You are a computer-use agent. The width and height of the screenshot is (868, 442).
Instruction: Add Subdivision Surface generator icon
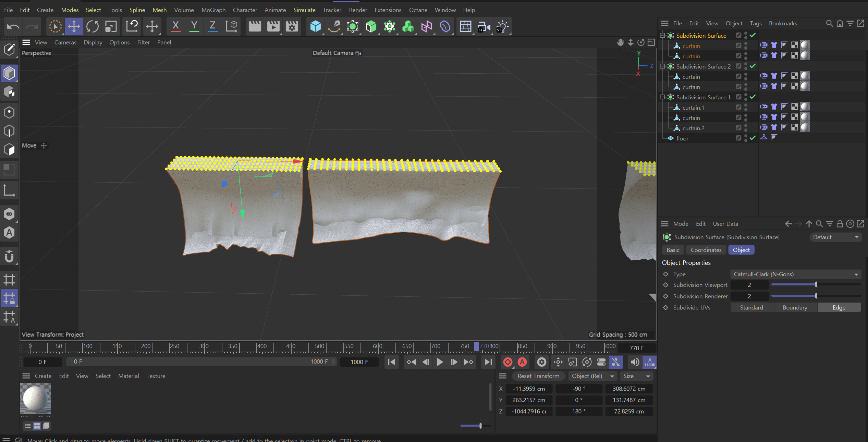352,26
